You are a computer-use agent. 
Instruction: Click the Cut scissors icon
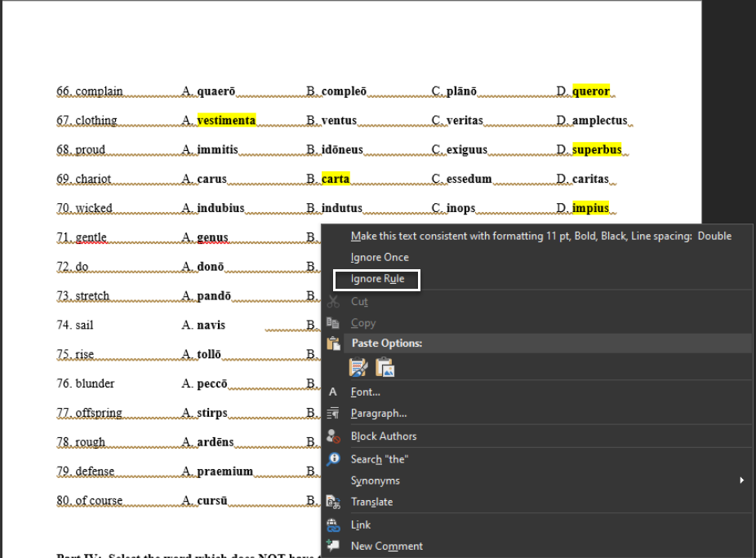(333, 302)
